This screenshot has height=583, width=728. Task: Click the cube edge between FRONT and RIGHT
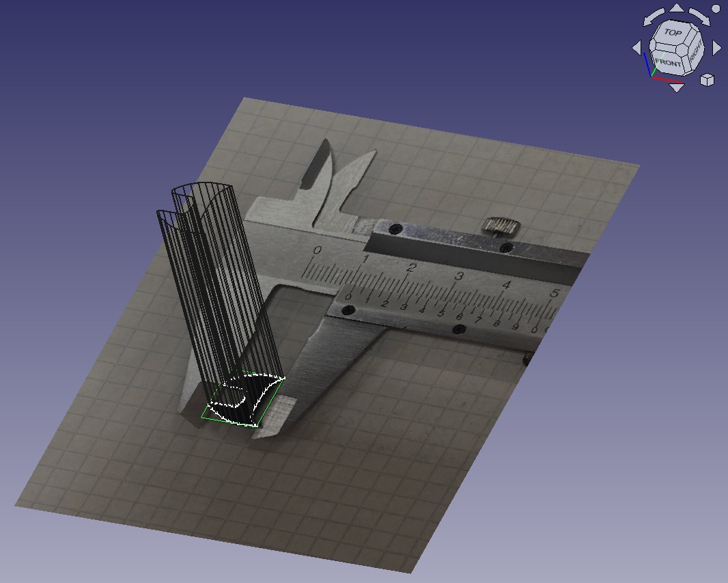tap(686, 63)
